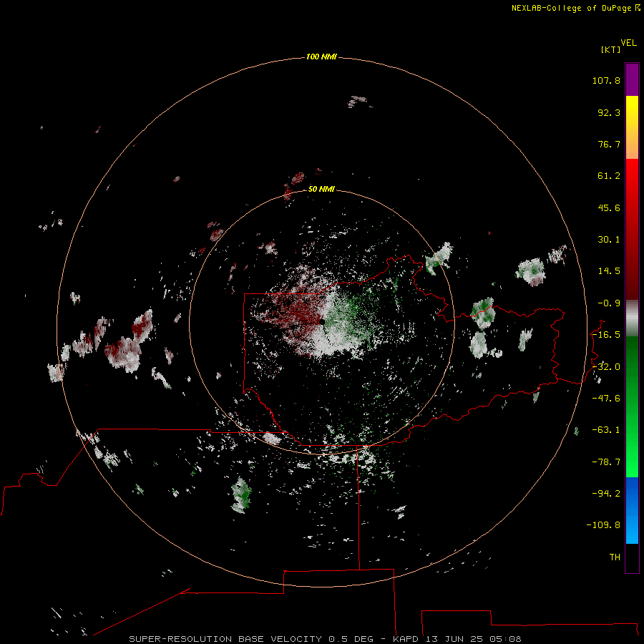Click the -0.9 legend value
The width and height of the screenshot is (644, 644).
[609, 303]
